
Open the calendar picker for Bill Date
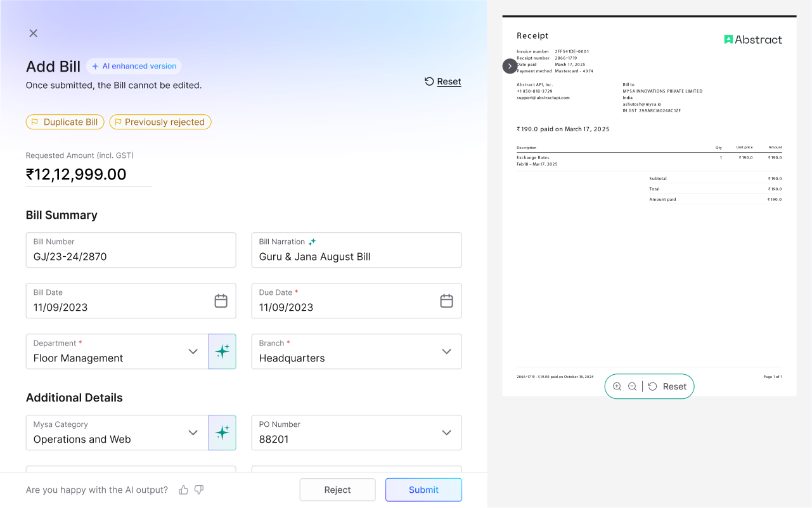221,301
